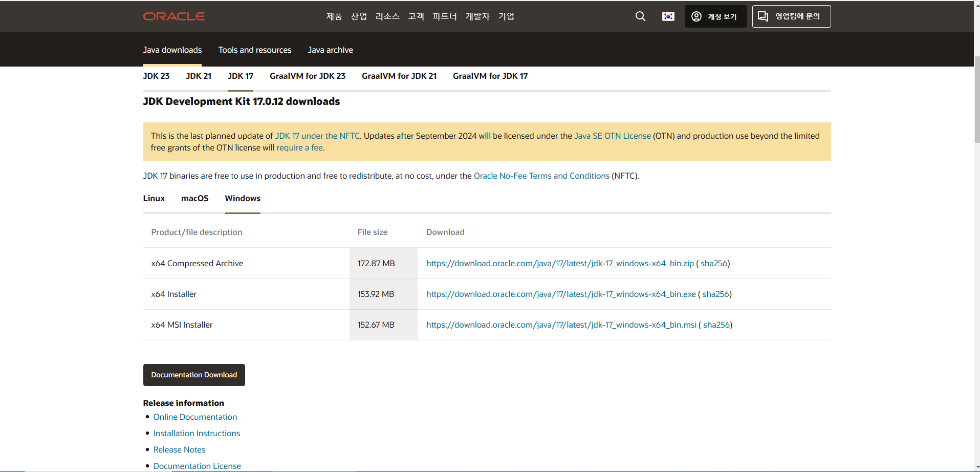Open Oracle No-Fee Terms and Conditions link
The image size is (980, 472).
coord(541,176)
